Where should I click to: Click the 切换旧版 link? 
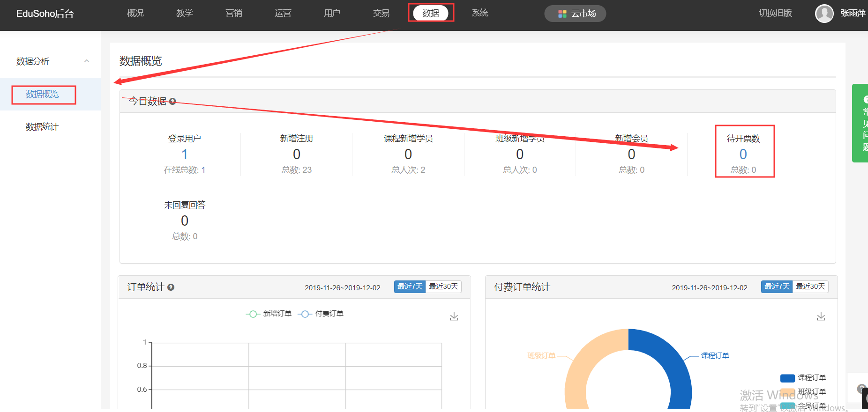[x=775, y=13]
